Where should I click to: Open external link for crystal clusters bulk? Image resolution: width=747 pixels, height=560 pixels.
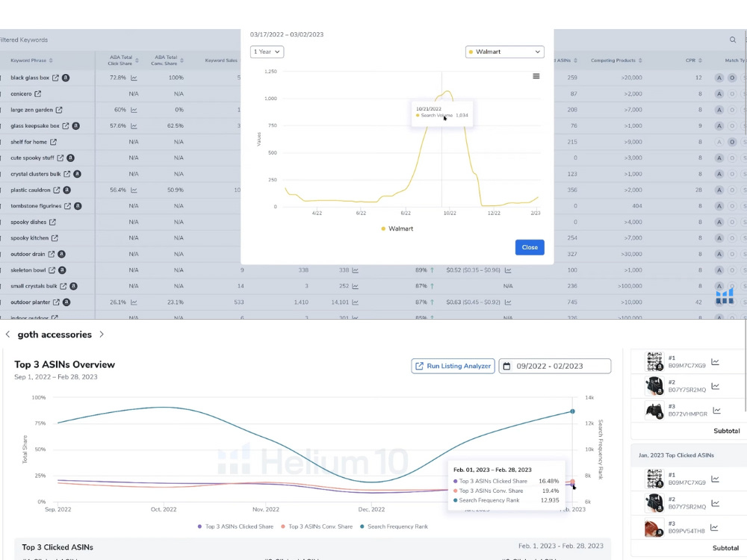(x=66, y=174)
